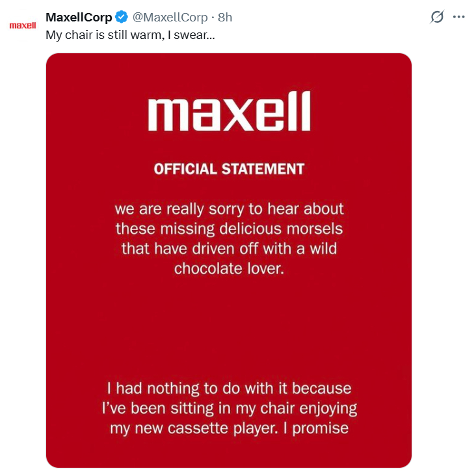Image resolution: width=476 pixels, height=471 pixels.
Task: Click the "we are really sorry to hear about" line
Action: (229, 210)
